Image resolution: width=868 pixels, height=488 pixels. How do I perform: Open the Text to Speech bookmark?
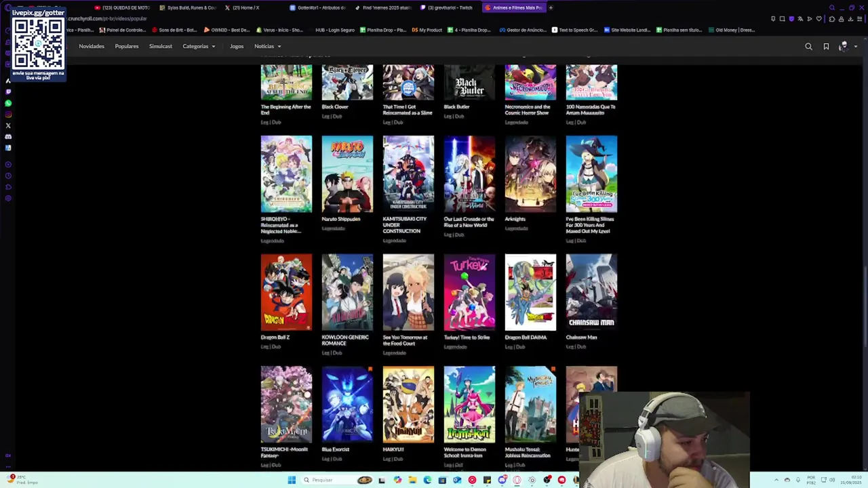click(x=574, y=30)
